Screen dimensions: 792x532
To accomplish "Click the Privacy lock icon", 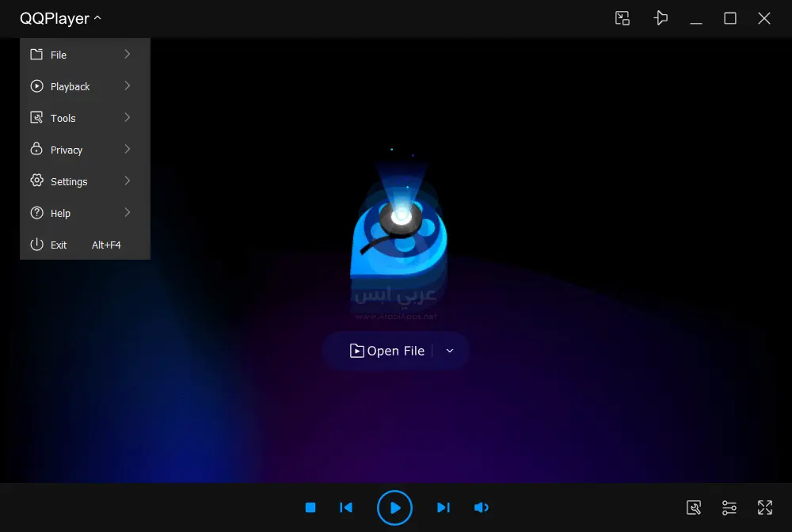I will point(36,150).
